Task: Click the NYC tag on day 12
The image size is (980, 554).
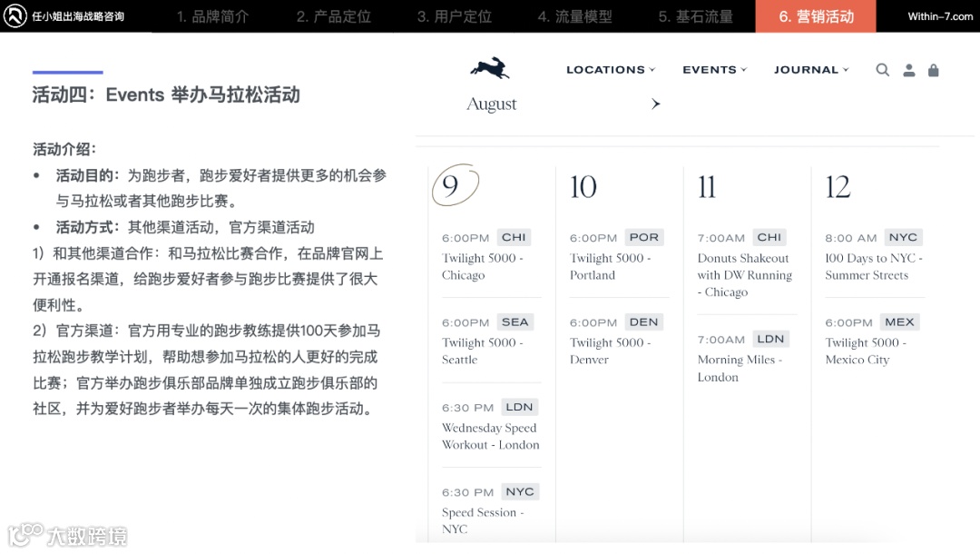Action: pos(903,238)
